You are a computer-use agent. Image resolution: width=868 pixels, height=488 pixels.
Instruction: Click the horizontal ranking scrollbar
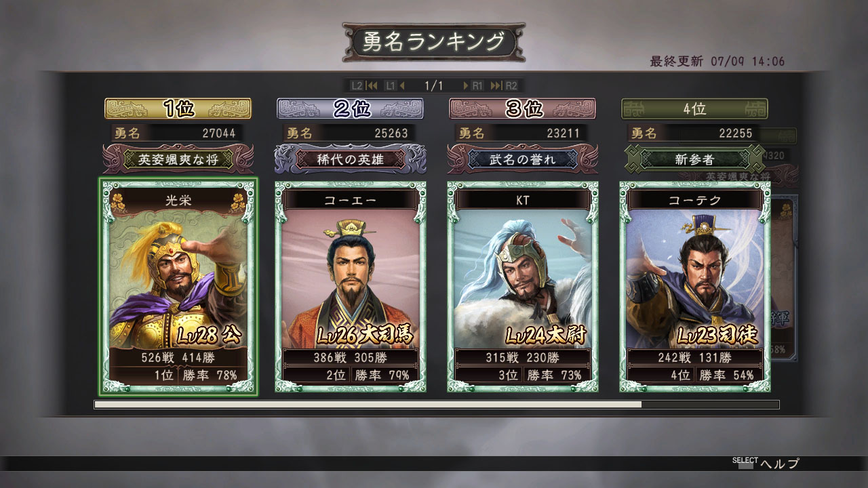pos(437,405)
